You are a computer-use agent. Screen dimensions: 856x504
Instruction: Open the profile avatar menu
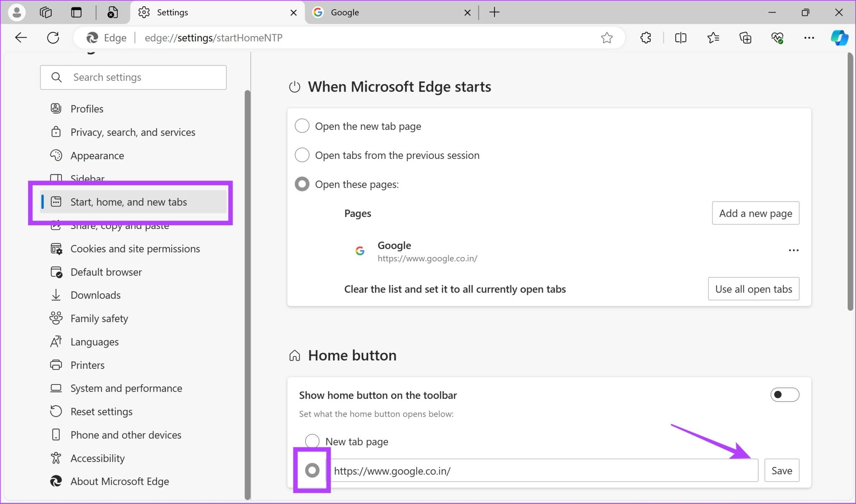coord(17,12)
